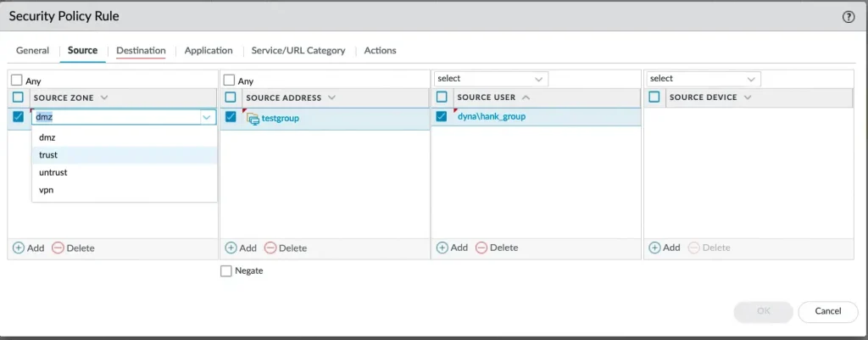This screenshot has width=868, height=340.
Task: Tick the Negate checkbox
Action: click(x=225, y=270)
